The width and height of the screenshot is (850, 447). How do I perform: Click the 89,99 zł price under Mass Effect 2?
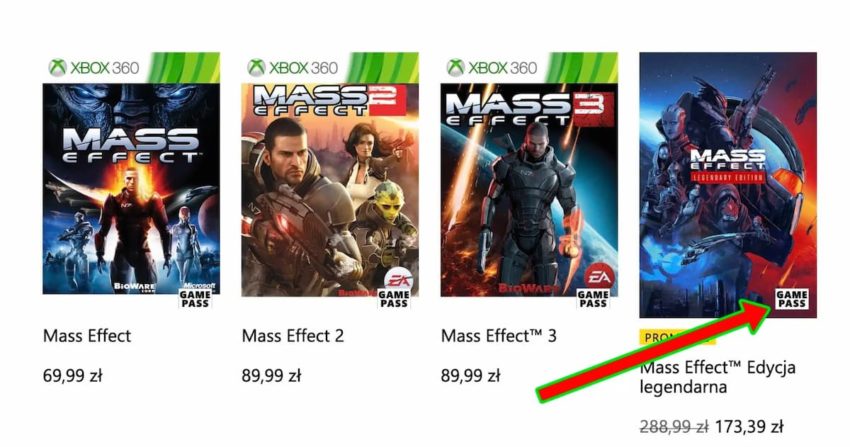271,375
